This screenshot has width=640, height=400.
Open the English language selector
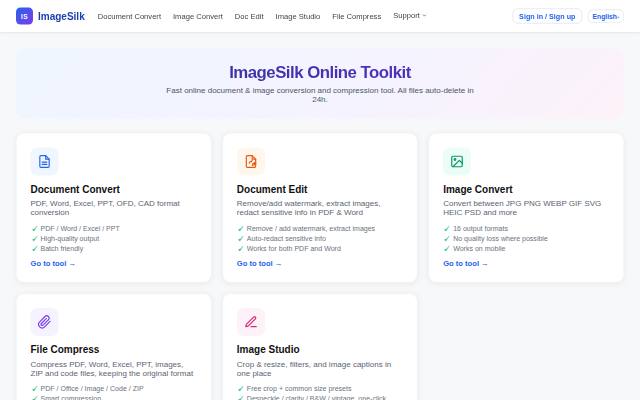[606, 16]
